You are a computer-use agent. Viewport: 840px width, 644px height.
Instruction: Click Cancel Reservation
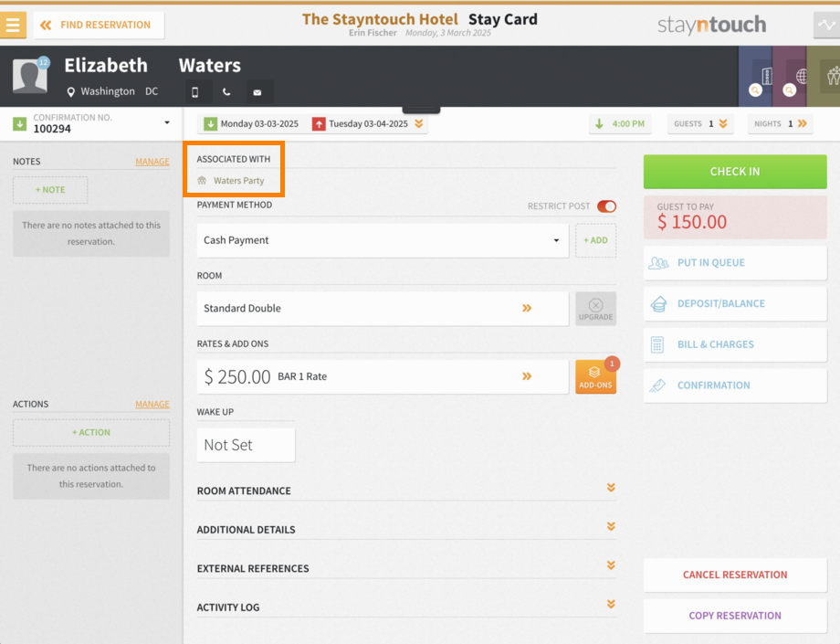pos(735,575)
